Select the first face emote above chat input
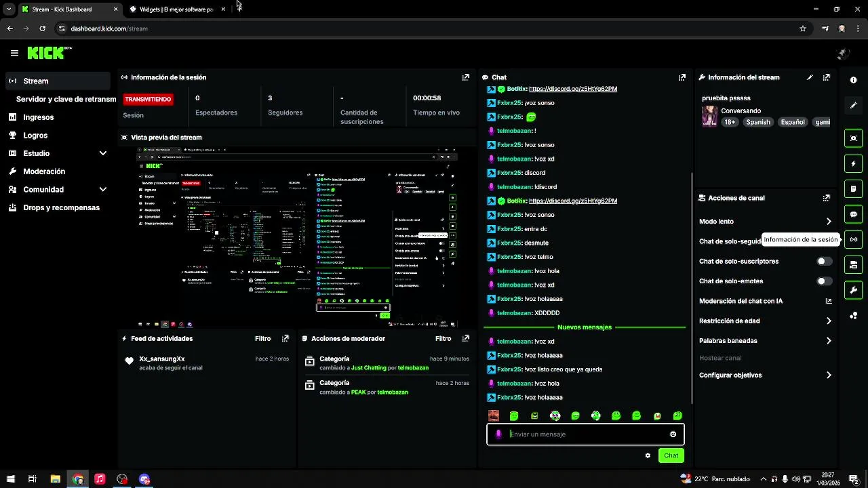Viewport: 868px width, 488px height. (494, 415)
